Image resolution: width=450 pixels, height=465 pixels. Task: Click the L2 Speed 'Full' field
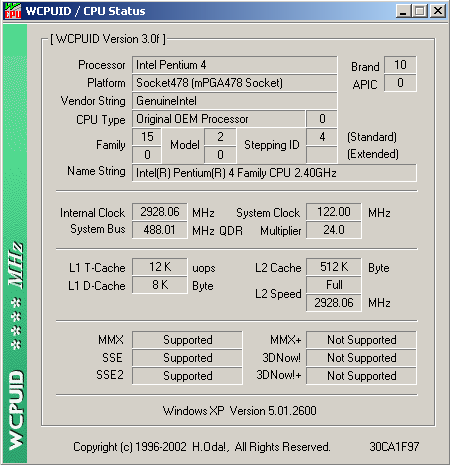pyautogui.click(x=334, y=285)
